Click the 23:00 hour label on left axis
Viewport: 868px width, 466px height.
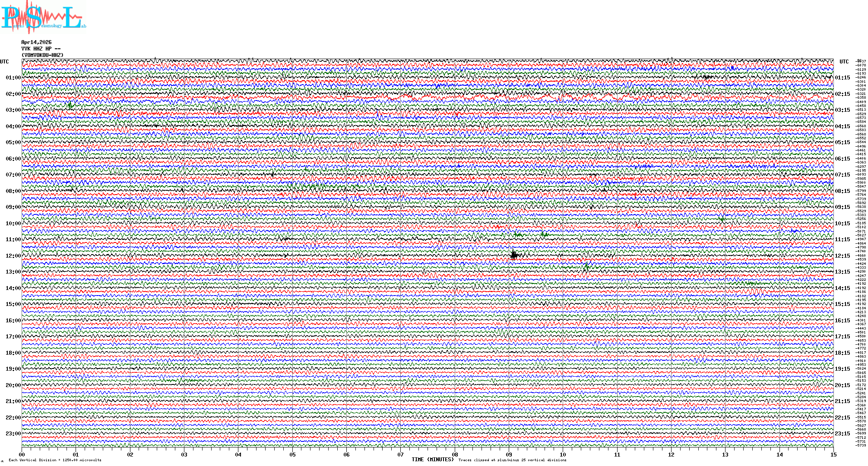[13, 434]
